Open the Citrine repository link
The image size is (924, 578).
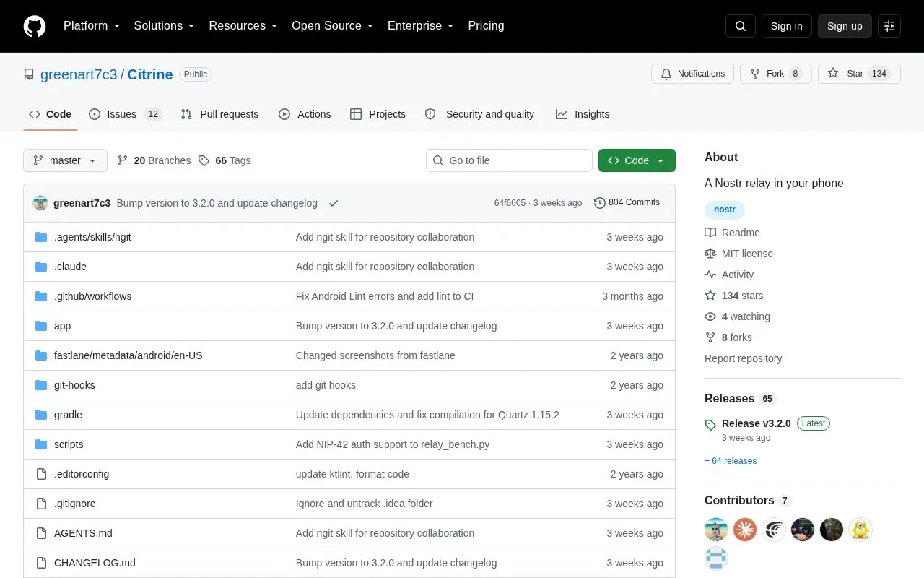pos(150,74)
